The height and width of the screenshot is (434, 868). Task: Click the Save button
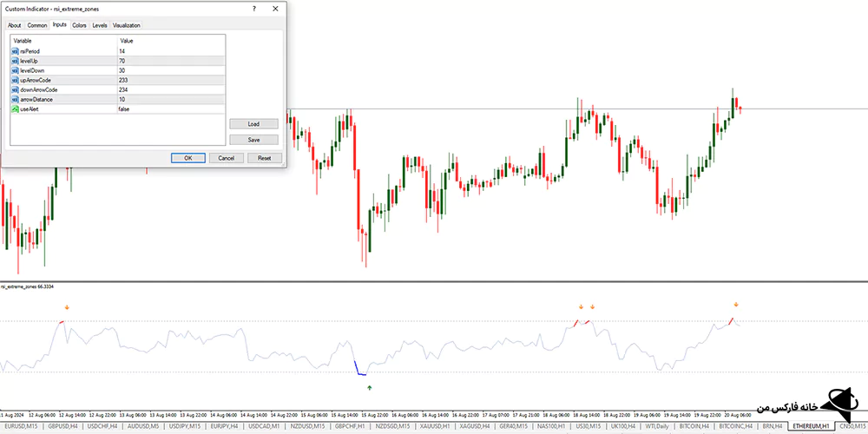tap(253, 140)
